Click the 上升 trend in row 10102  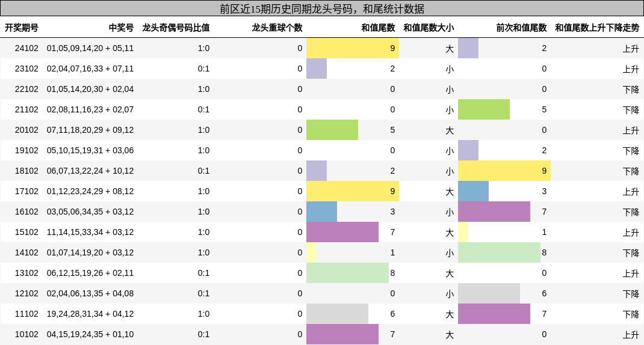(631, 335)
